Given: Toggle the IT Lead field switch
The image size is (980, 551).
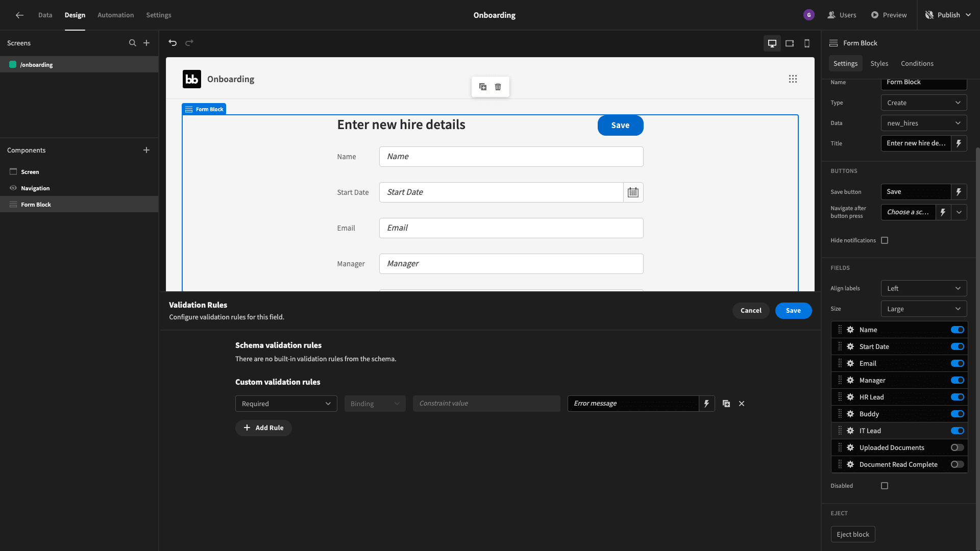Looking at the screenshot, I should coord(958,431).
